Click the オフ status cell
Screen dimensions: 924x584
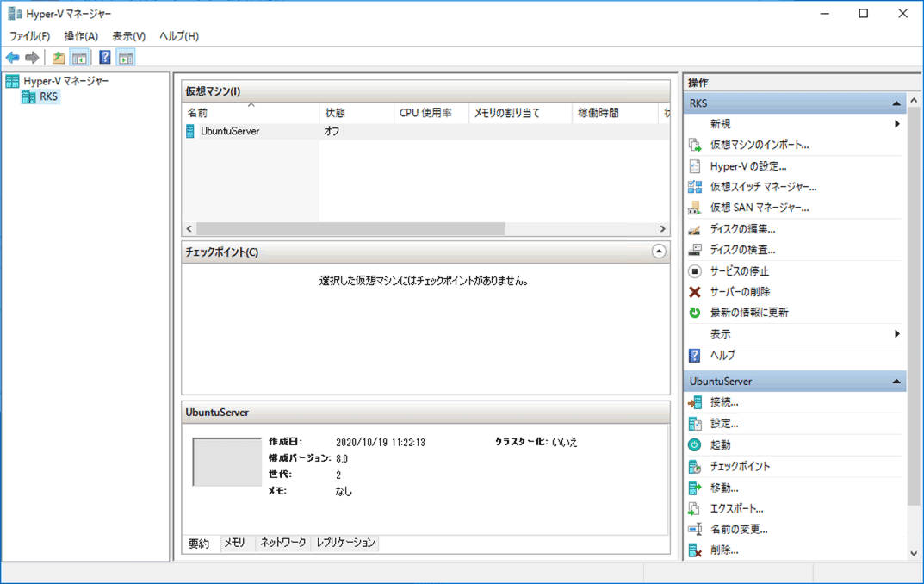332,132
